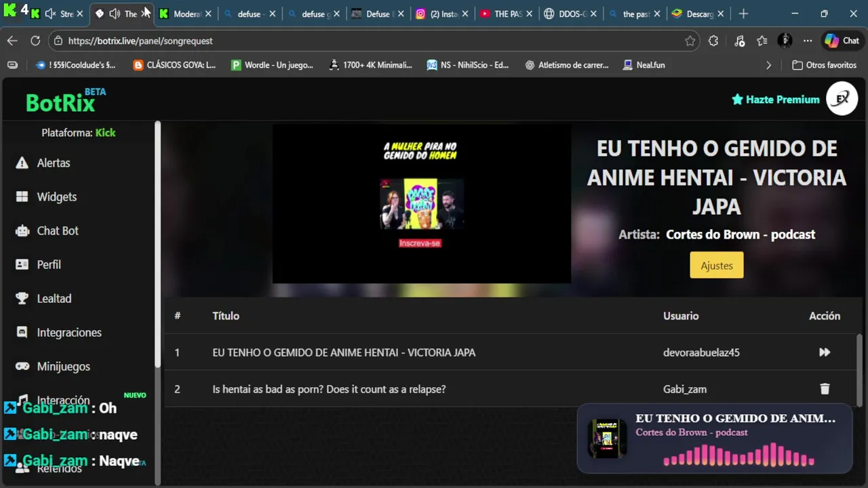Switch to the THE PAS YouTube tab

pos(506,14)
